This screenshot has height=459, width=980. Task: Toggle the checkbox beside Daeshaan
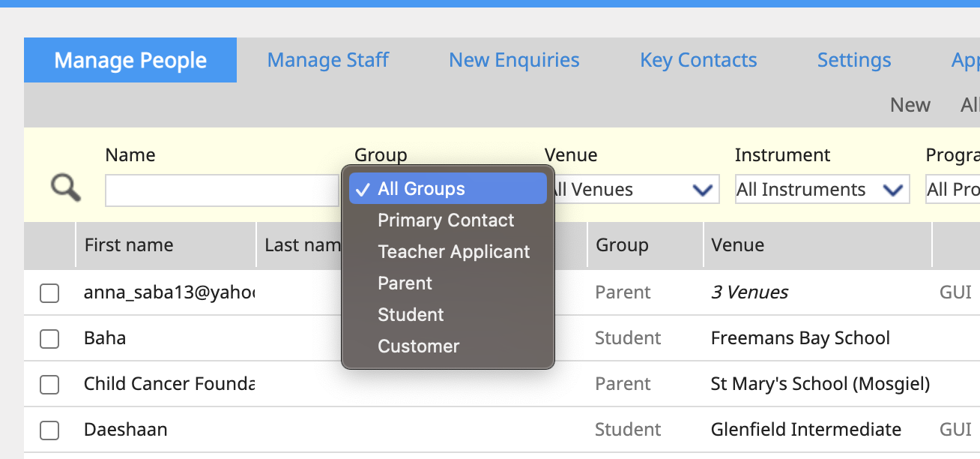click(49, 430)
